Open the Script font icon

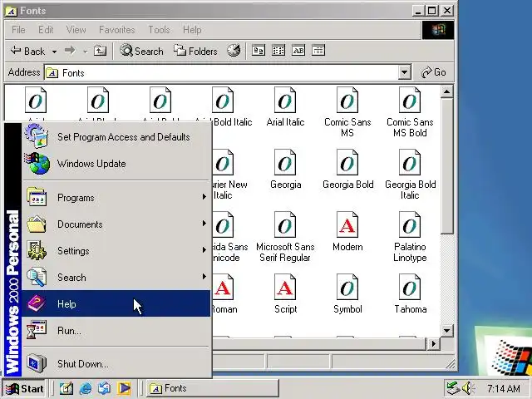(285, 288)
